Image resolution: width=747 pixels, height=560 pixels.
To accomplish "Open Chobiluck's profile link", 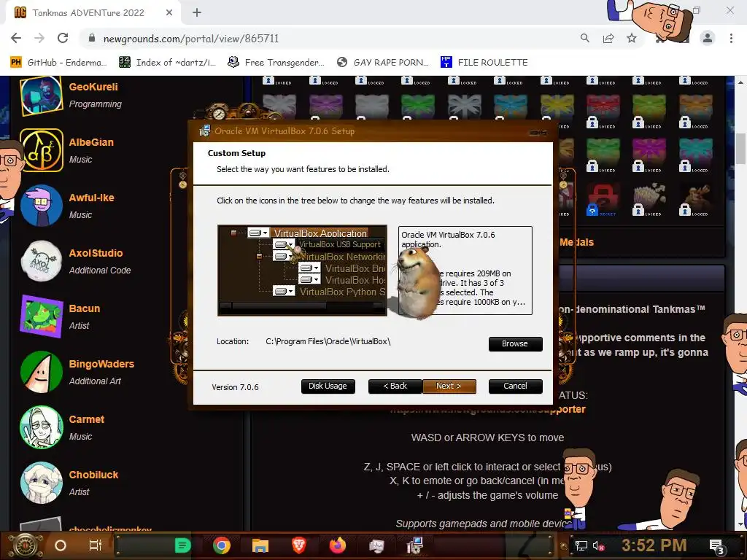I will pos(93,475).
